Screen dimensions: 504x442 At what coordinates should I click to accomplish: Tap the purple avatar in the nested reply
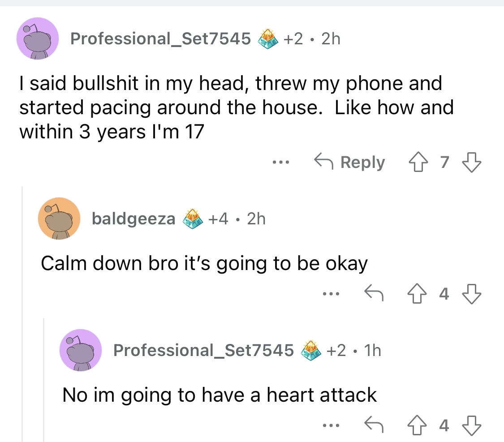(x=81, y=350)
